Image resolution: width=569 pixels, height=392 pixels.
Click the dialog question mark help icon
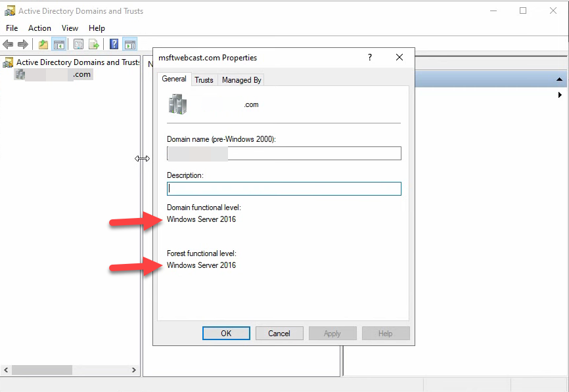click(369, 57)
